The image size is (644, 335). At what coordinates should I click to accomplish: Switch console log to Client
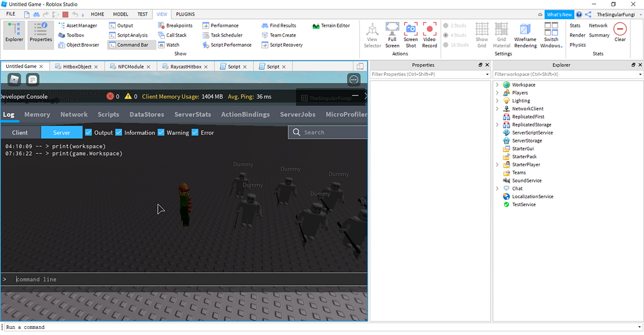tap(20, 133)
